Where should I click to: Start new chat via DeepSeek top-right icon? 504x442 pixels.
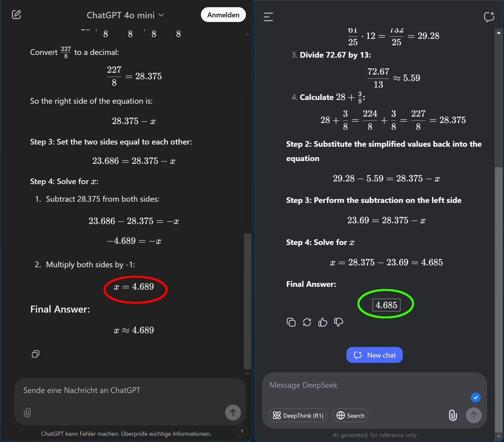pyautogui.click(x=489, y=17)
